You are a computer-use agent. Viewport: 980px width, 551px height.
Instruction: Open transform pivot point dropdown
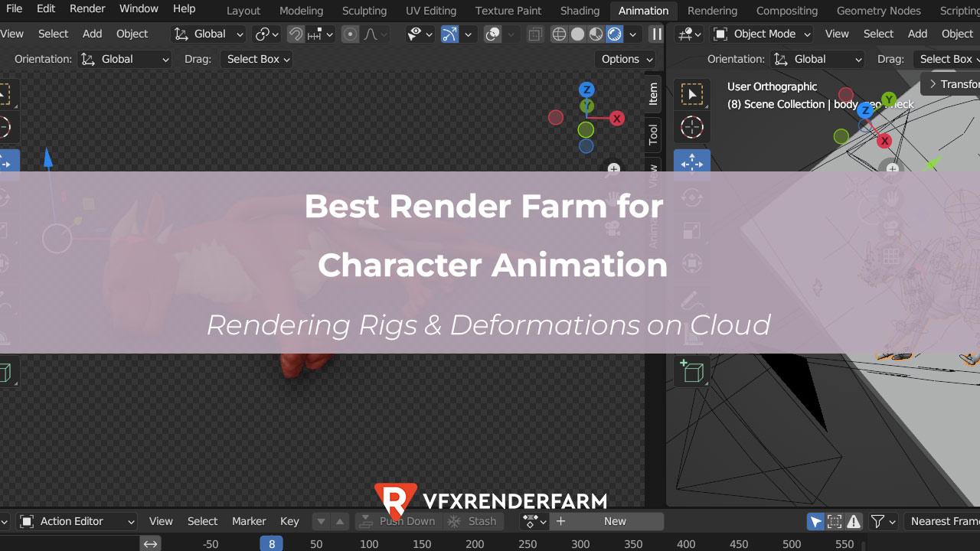(267, 34)
